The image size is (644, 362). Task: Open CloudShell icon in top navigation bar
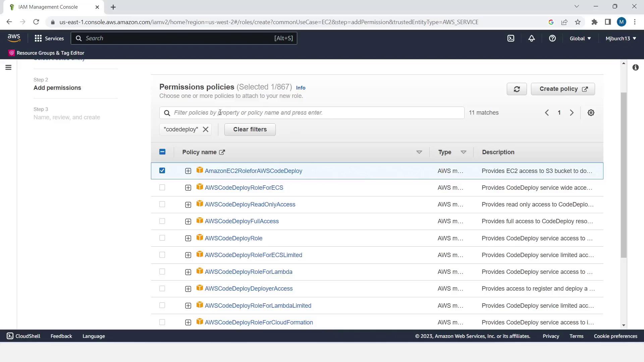click(511, 38)
